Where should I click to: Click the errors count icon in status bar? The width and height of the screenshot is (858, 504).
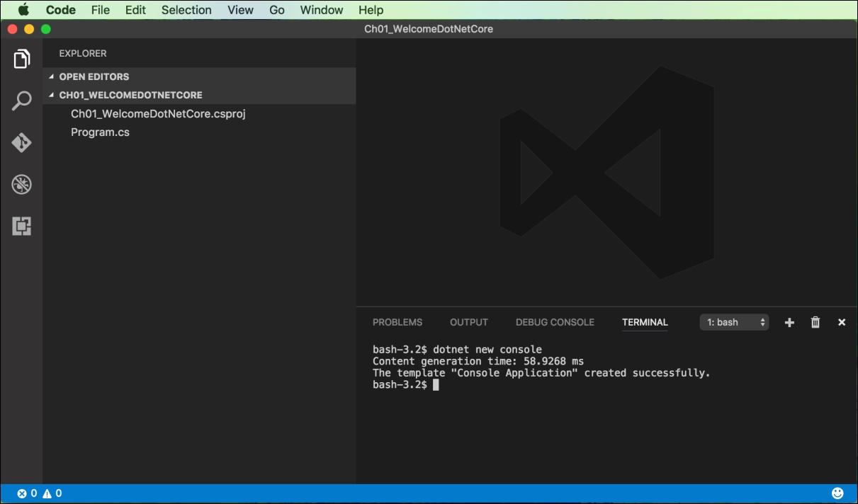[x=27, y=493]
